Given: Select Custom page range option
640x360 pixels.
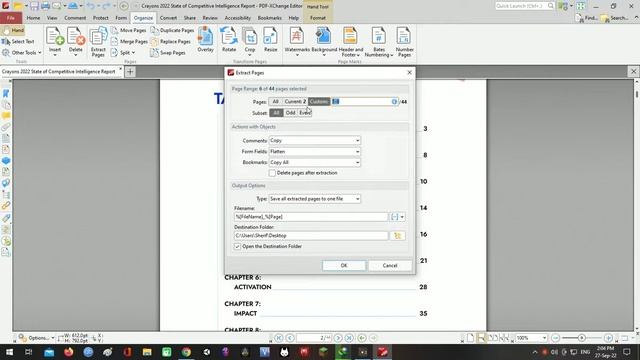Looking at the screenshot, I should point(319,102).
